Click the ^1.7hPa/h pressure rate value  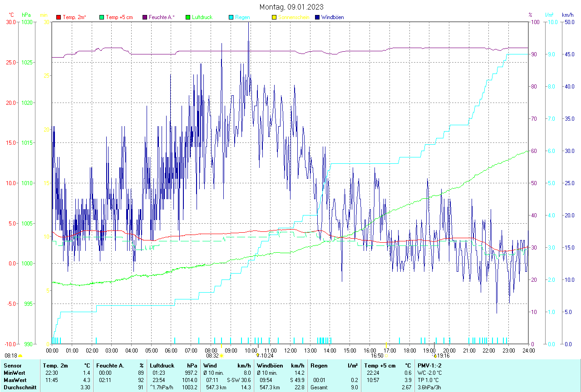tap(162, 387)
